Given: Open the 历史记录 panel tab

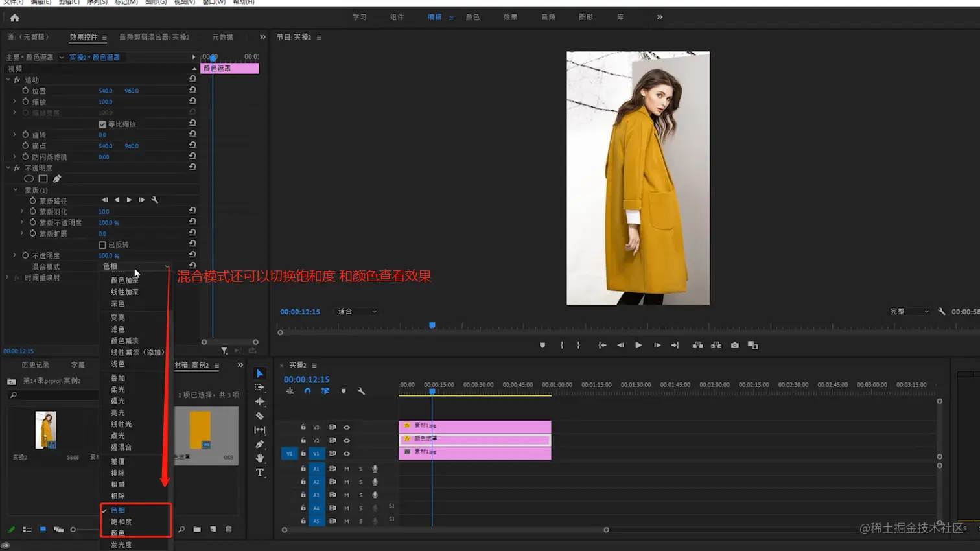Looking at the screenshot, I should (35, 365).
